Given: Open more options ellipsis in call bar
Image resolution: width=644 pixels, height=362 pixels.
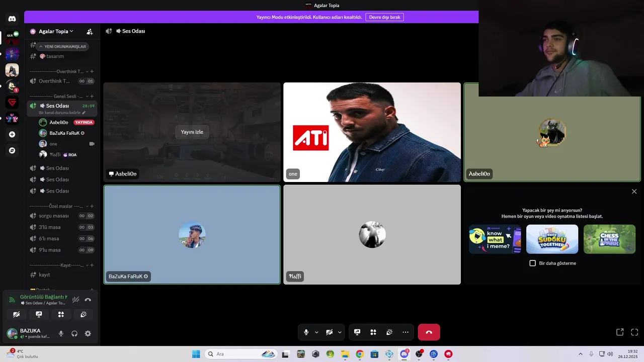Looking at the screenshot, I should coord(406,332).
